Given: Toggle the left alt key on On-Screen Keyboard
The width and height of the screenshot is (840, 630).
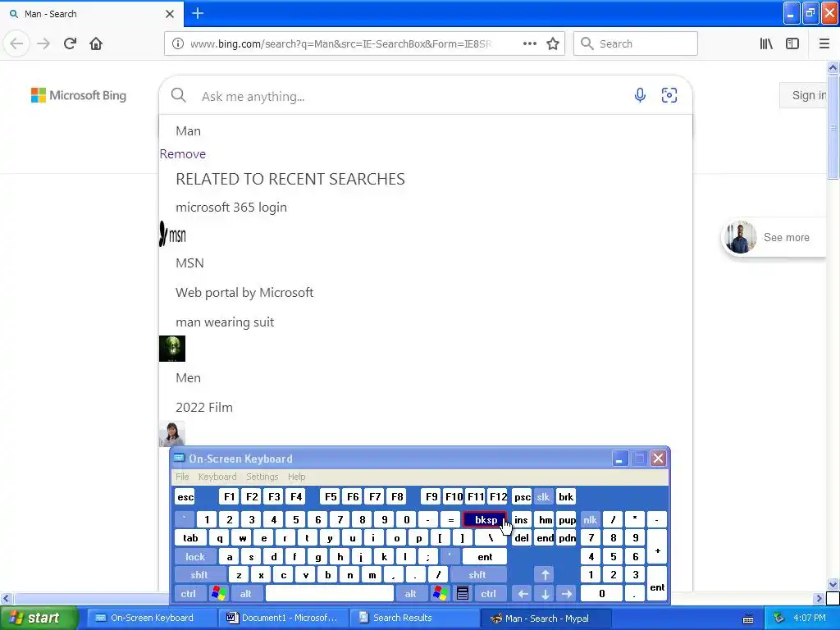Looking at the screenshot, I should [245, 594].
